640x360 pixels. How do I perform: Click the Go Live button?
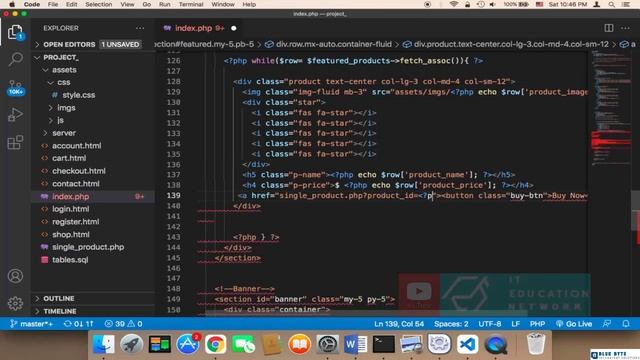tap(573, 324)
